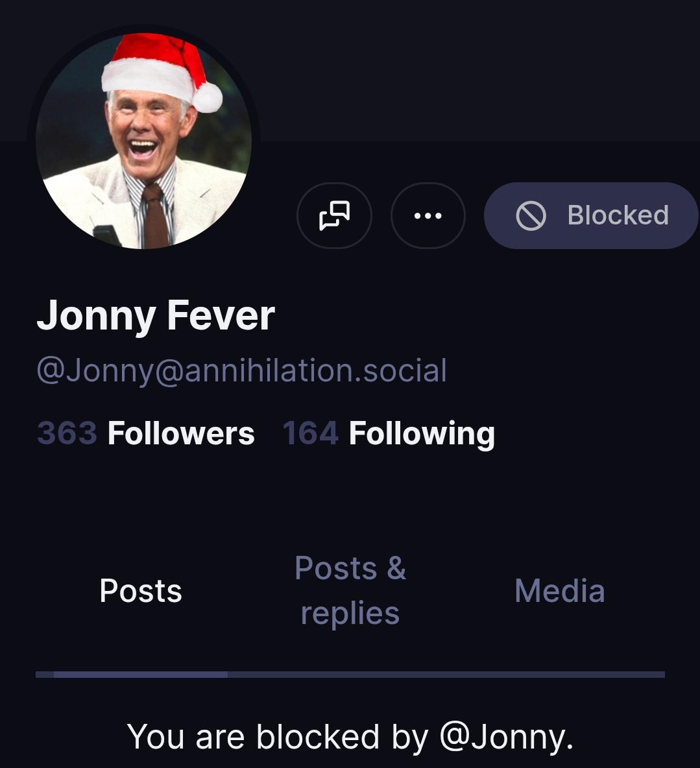Click the 363 follower count number
The height and width of the screenshot is (768, 700).
[x=67, y=433]
